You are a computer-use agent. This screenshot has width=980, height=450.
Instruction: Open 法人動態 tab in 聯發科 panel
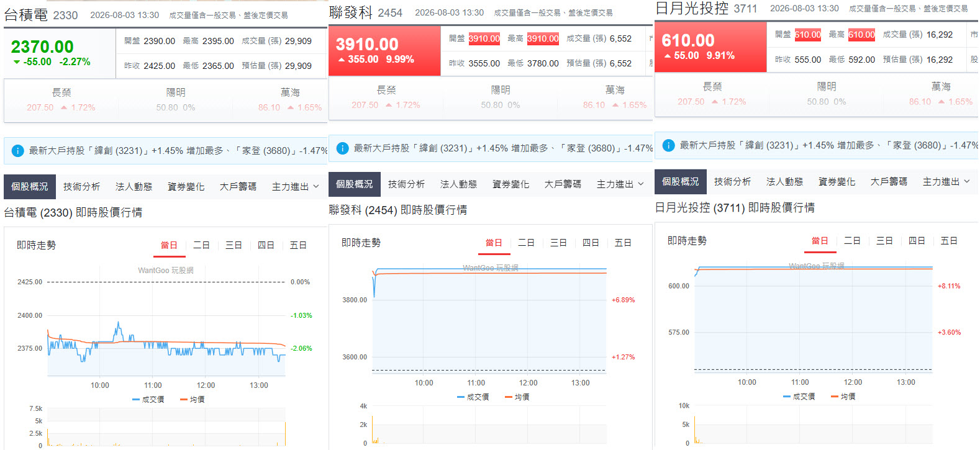pyautogui.click(x=459, y=184)
